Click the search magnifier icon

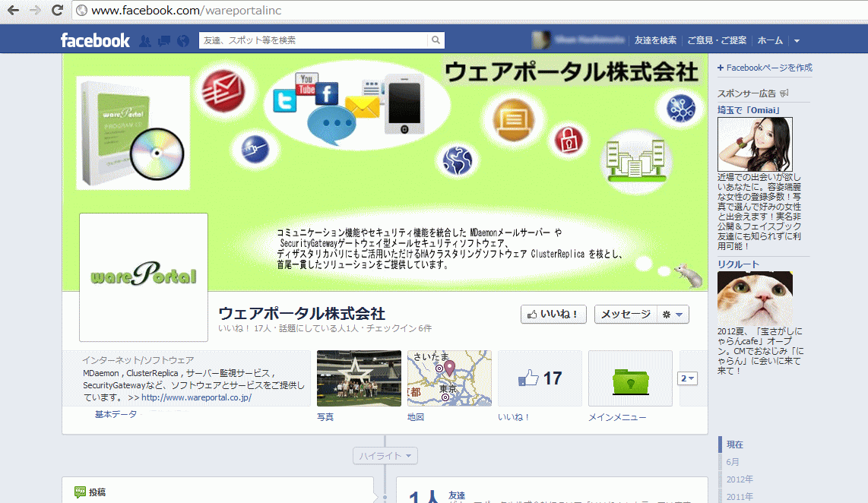tap(436, 40)
